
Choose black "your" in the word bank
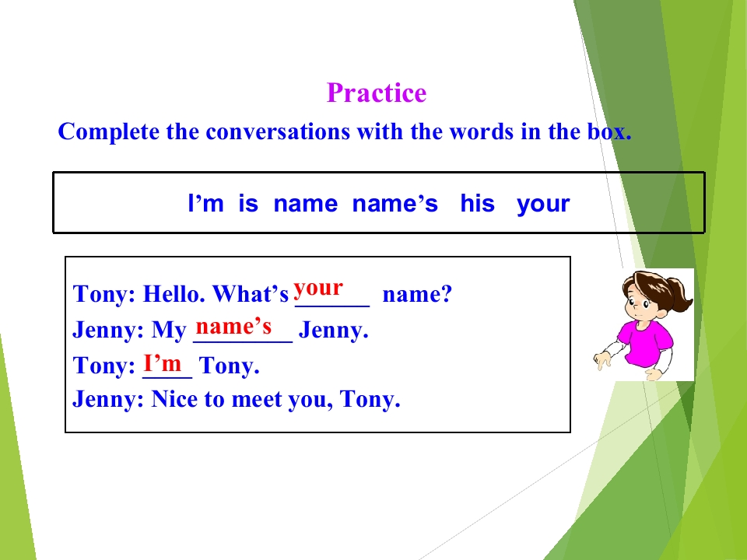click(x=543, y=205)
